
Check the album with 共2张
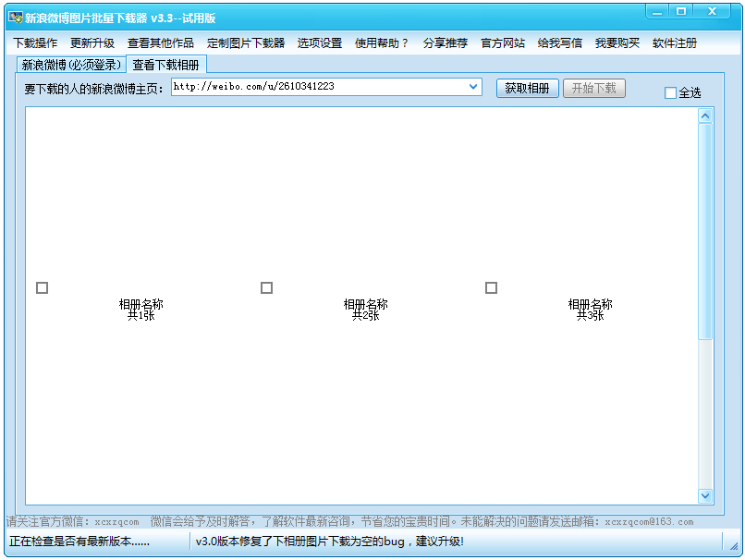pos(266,287)
